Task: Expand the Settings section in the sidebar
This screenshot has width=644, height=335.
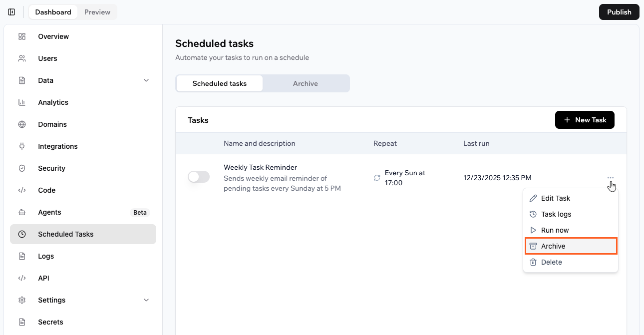Action: 146,300
